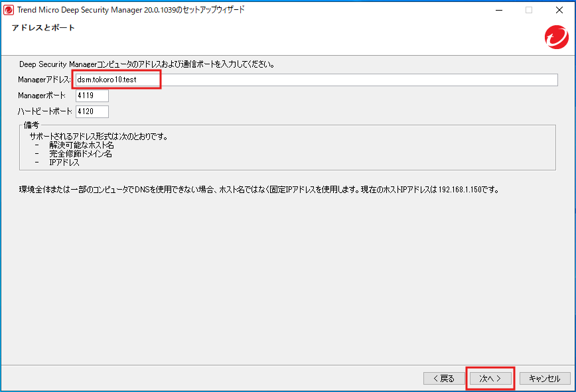Image resolution: width=576 pixels, height=392 pixels.
Task: Click the アドレスとポート heading
Action: point(43,28)
